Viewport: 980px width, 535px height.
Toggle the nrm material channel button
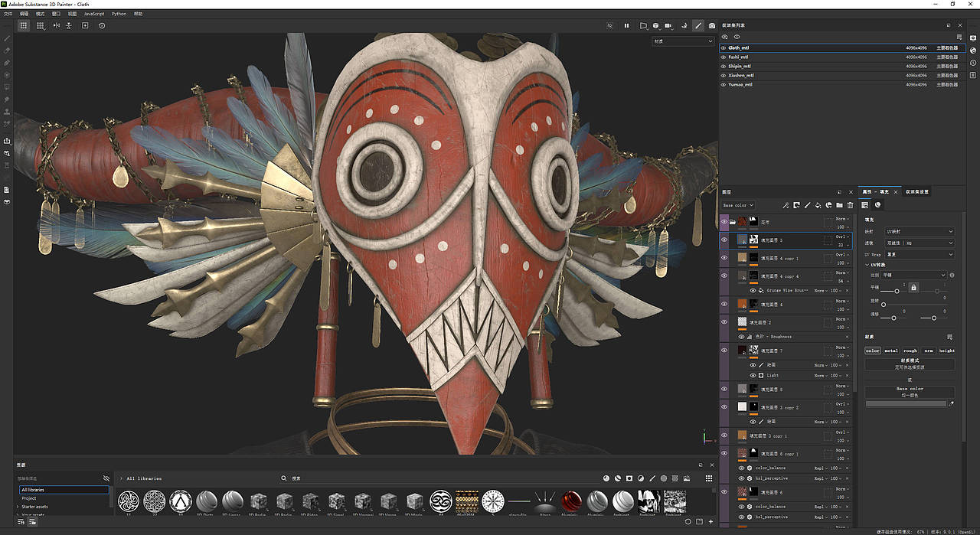[929, 351]
